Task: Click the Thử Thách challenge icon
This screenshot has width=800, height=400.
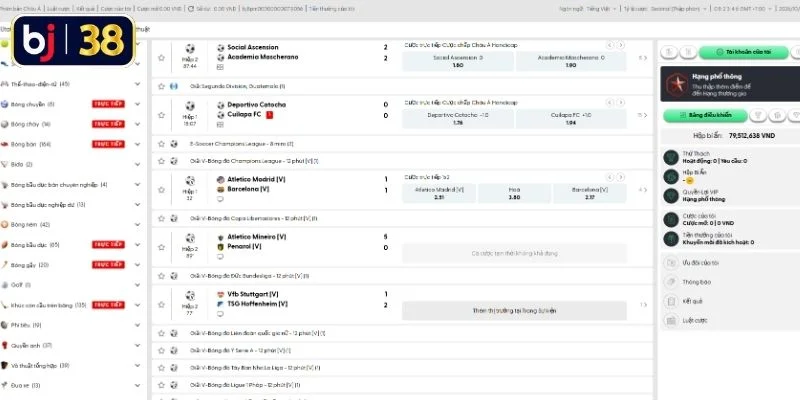Action: point(670,157)
